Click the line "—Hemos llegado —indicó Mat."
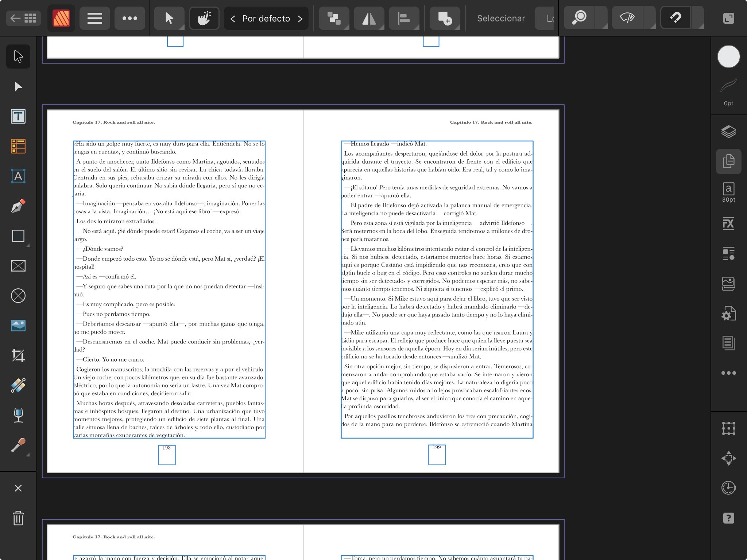747x560 pixels. [385, 144]
